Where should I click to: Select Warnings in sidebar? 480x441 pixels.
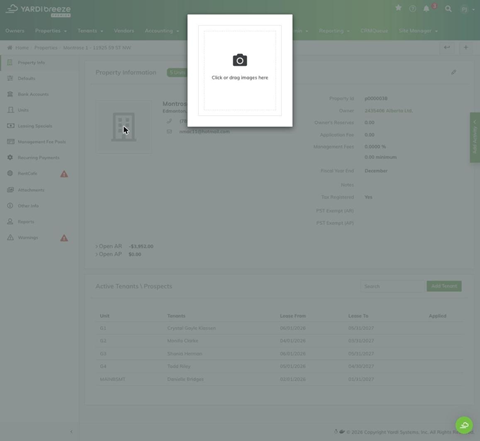click(39, 238)
